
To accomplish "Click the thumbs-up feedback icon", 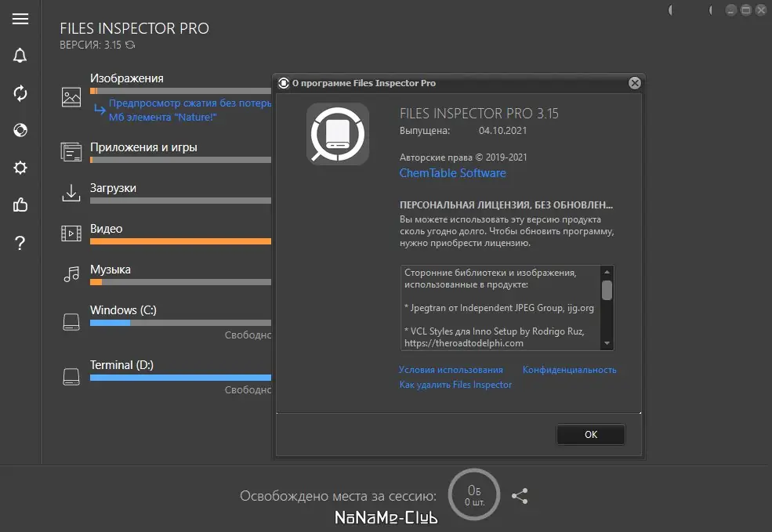I will tap(20, 205).
